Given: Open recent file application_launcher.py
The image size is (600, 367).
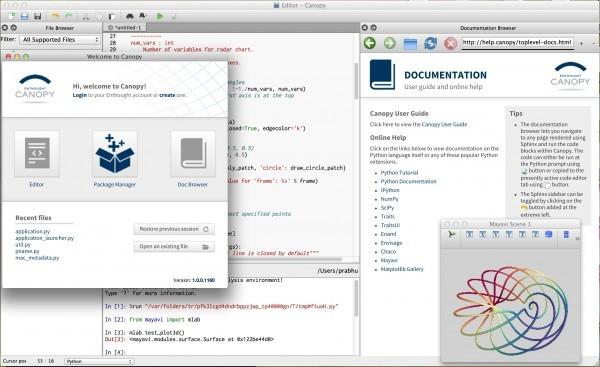Looking at the screenshot, I should [x=44, y=238].
